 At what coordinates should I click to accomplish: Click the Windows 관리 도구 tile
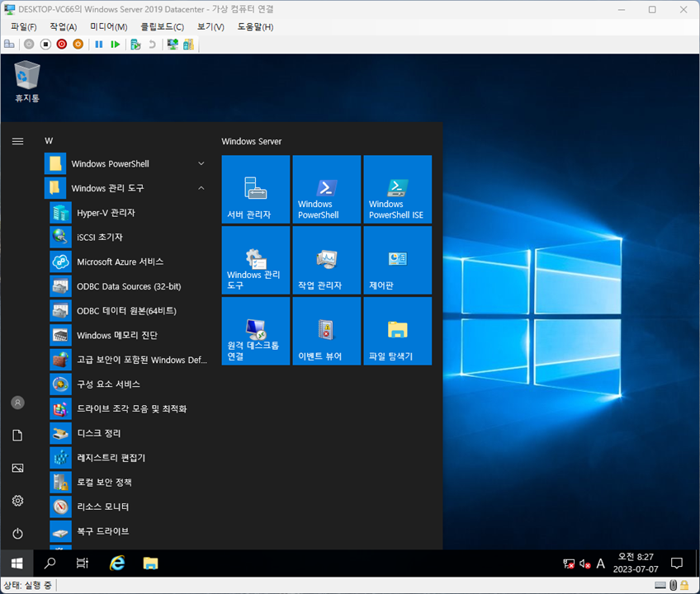pos(256,260)
